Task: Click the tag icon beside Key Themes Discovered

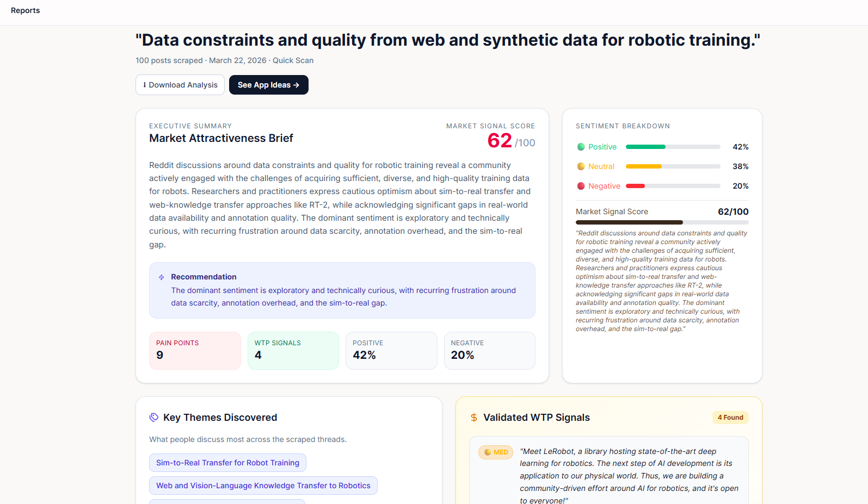Action: (x=153, y=417)
